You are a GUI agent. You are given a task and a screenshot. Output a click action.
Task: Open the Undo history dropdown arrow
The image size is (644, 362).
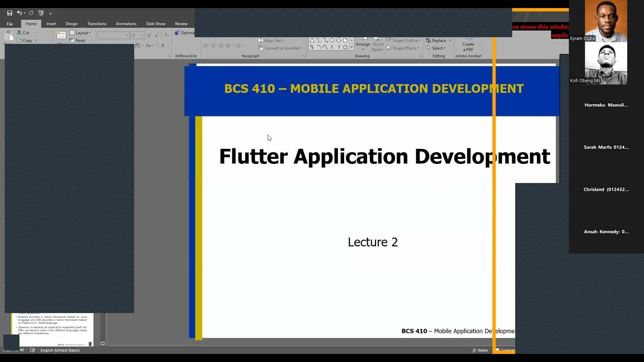(25, 13)
